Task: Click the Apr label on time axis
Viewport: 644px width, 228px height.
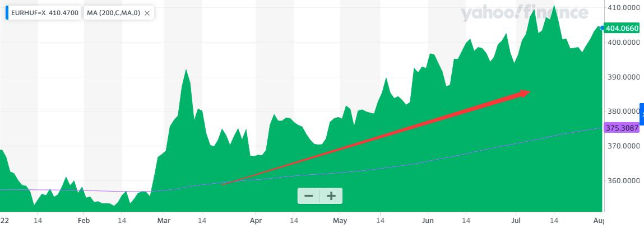Action: tap(256, 221)
